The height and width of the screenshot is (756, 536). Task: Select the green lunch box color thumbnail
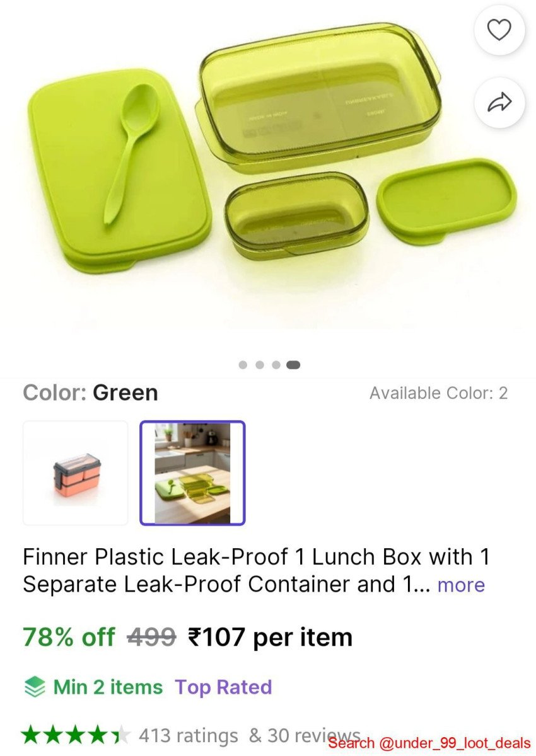[x=192, y=473]
